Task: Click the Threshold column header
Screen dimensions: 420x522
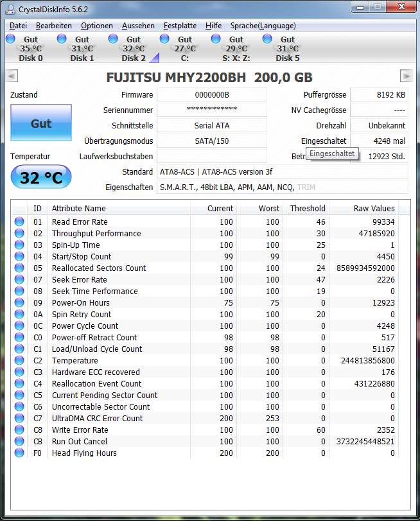Action: click(306, 209)
